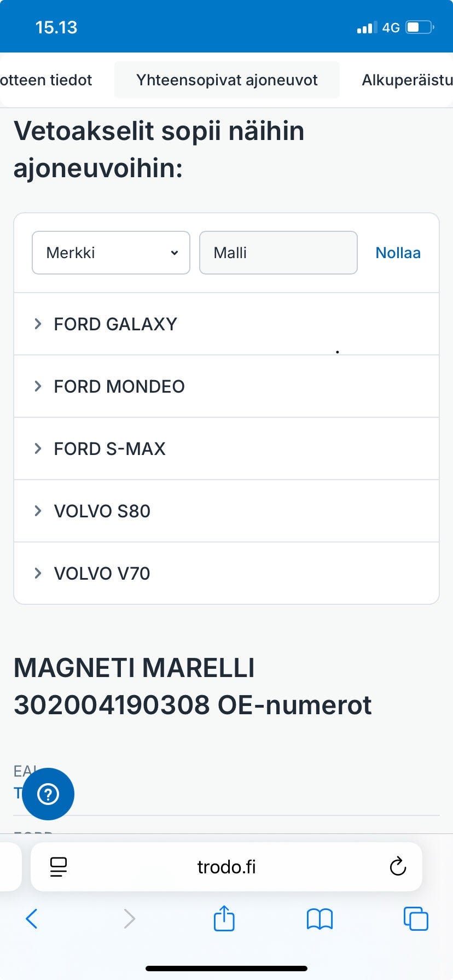453x980 pixels.
Task: Tap Safari page menu icon in address bar
Action: click(x=59, y=867)
